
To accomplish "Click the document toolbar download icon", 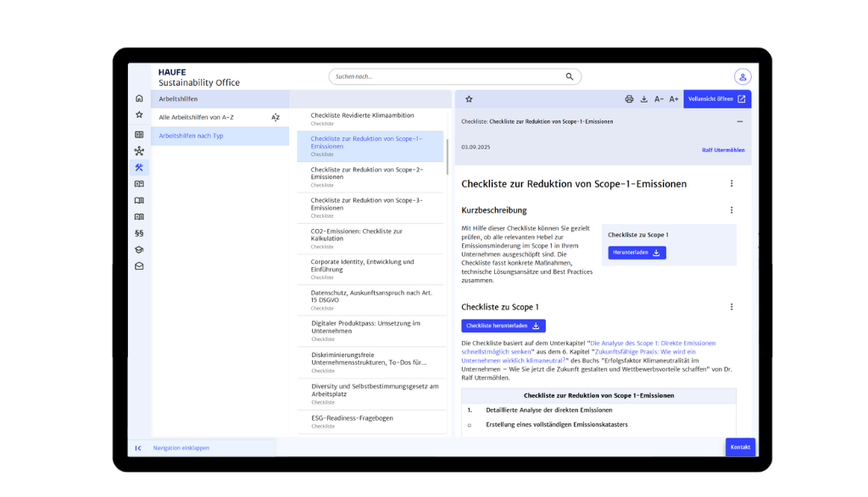I will click(x=644, y=99).
